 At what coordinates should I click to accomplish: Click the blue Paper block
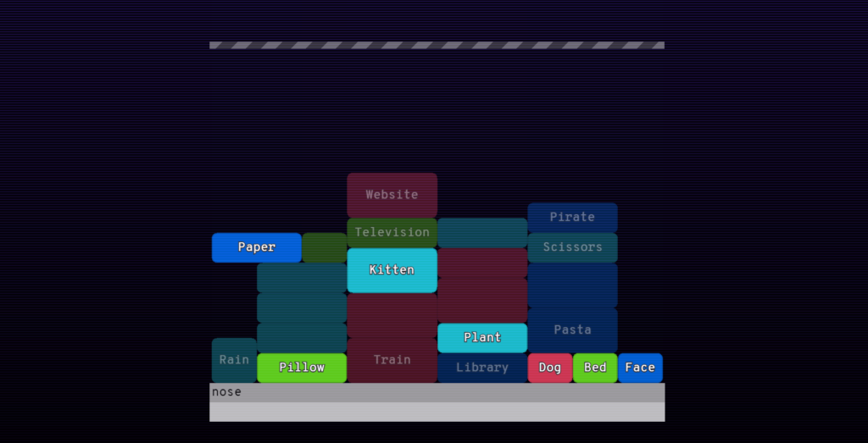pyautogui.click(x=256, y=247)
